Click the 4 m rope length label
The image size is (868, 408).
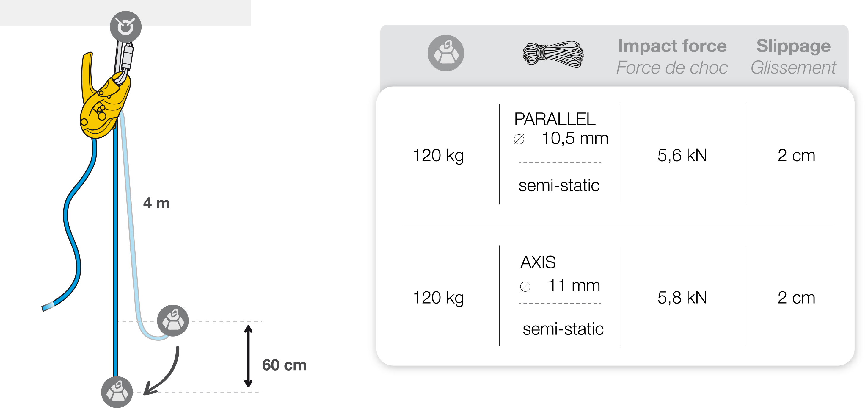point(156,203)
